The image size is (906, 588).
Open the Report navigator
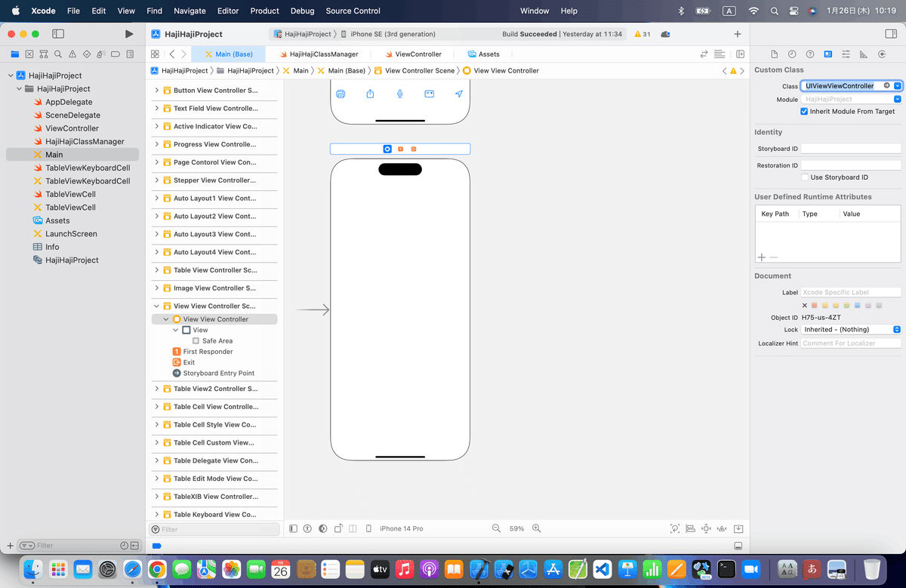[131, 54]
